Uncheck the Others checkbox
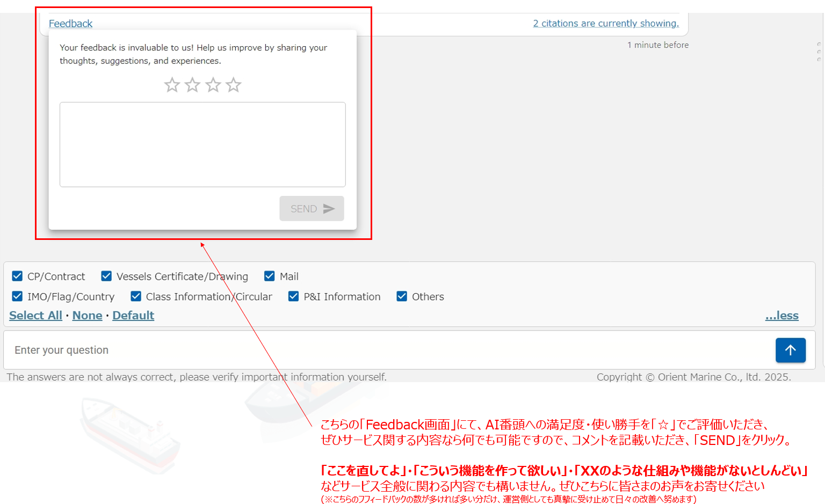 tap(402, 296)
